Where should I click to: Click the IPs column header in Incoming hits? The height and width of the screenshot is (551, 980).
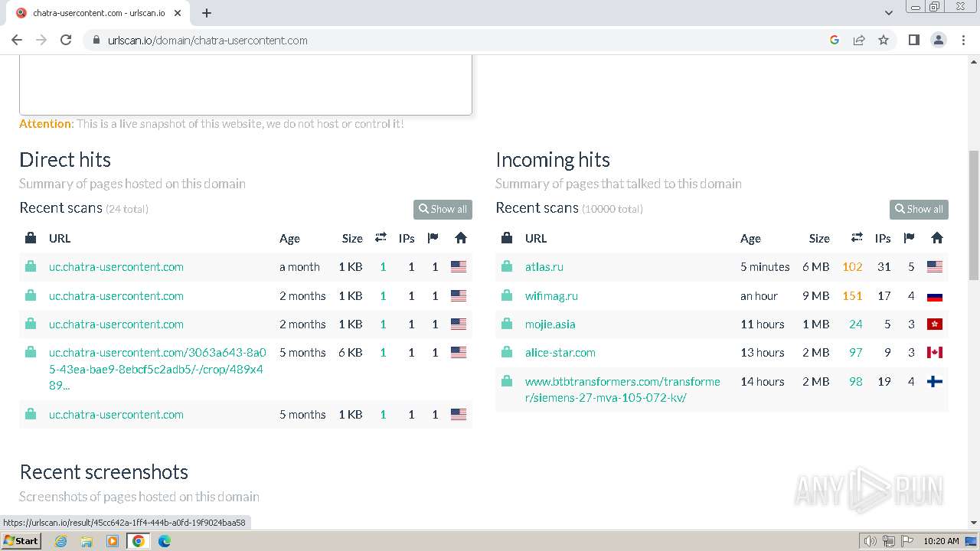[x=883, y=239]
